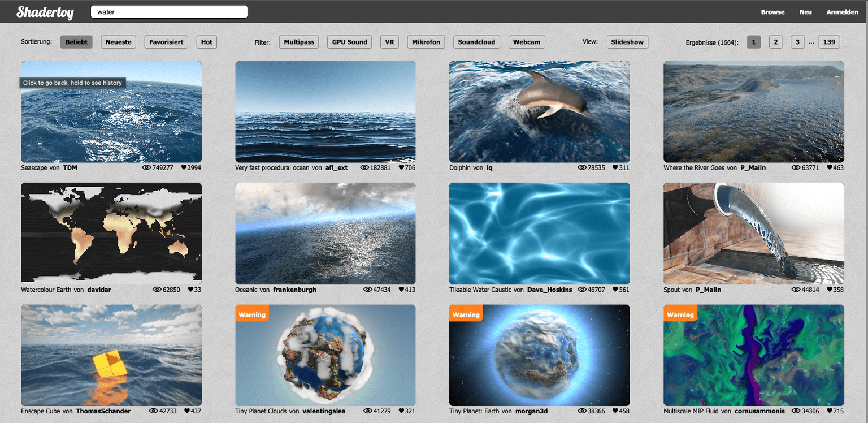868x423 pixels.
Task: Click the search input containing 'water'
Action: tap(168, 11)
